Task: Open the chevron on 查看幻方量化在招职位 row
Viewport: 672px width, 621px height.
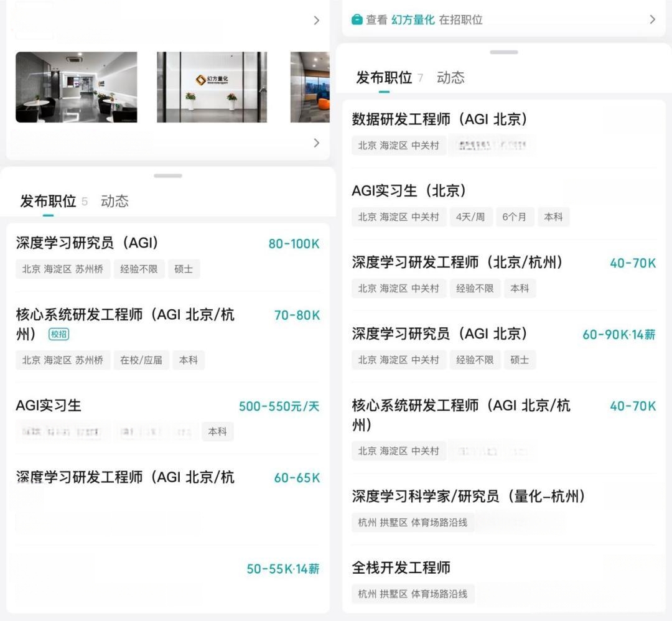Action: pos(652,19)
